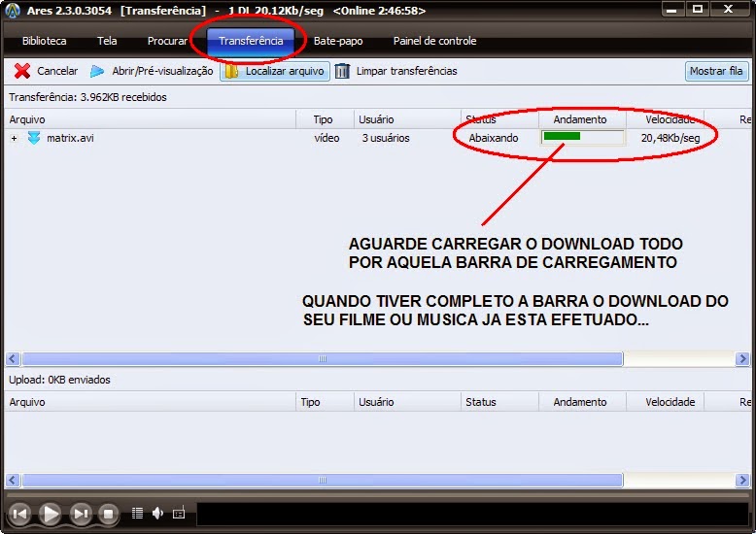Go to the Procurar tab
This screenshot has width=756, height=534.
(x=167, y=41)
